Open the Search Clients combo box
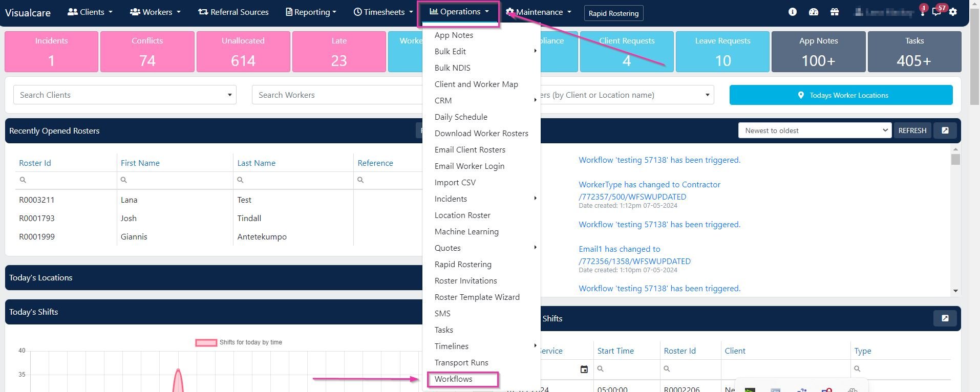Screen dimensions: 980x392 pos(125,95)
